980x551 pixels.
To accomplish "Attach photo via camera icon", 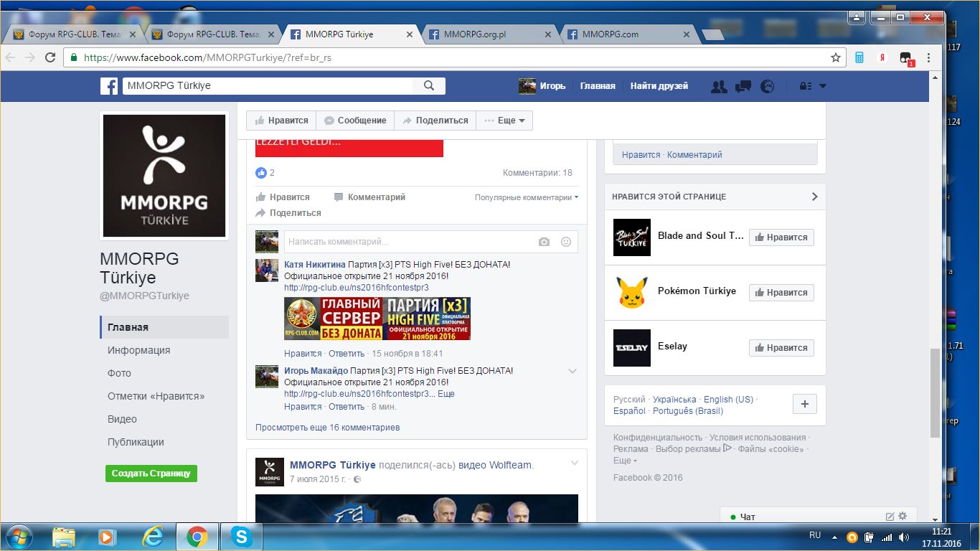I will pyautogui.click(x=545, y=242).
